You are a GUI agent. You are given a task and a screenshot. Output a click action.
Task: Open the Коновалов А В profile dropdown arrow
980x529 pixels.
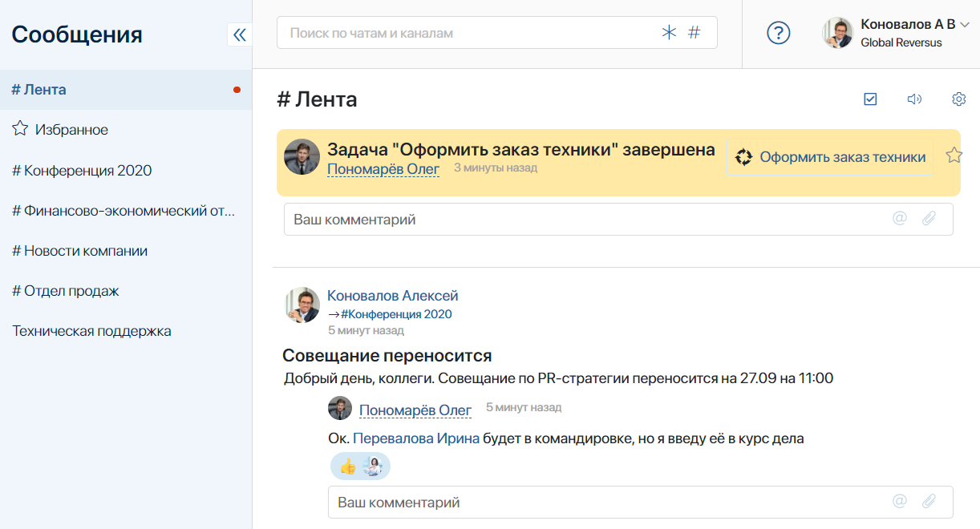tap(965, 25)
